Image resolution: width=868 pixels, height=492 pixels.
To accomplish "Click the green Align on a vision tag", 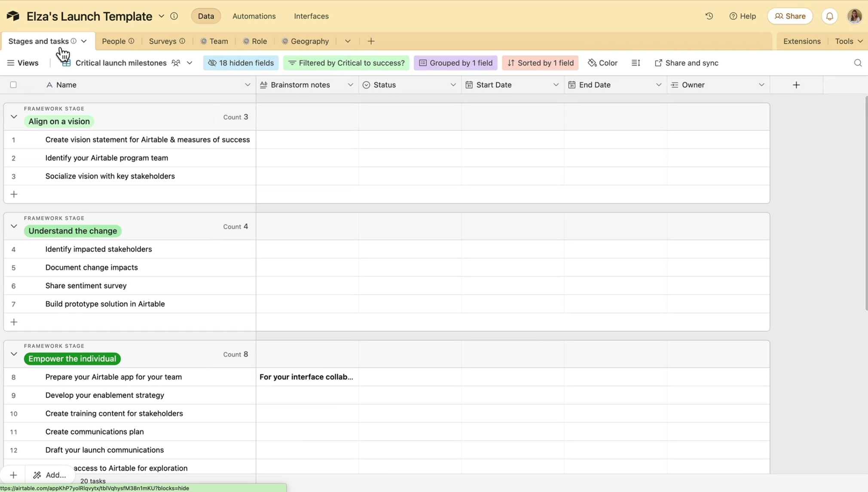I will click(x=59, y=121).
